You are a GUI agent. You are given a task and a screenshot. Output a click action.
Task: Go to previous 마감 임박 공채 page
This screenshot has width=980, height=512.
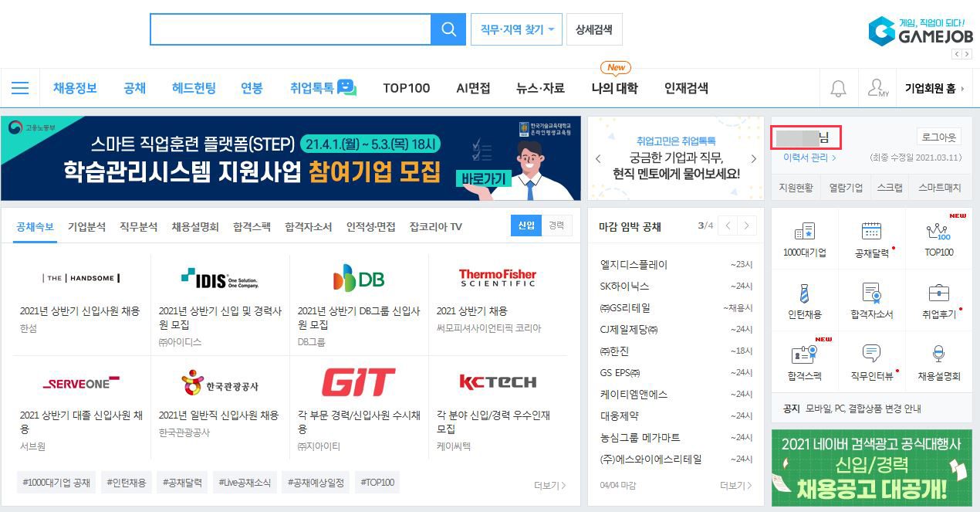coord(728,226)
